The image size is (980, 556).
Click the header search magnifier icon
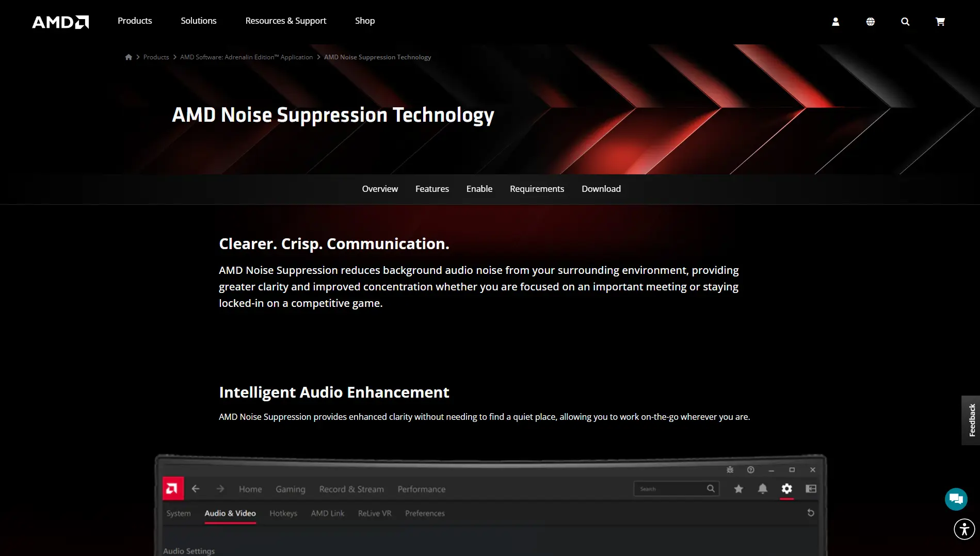tap(905, 21)
